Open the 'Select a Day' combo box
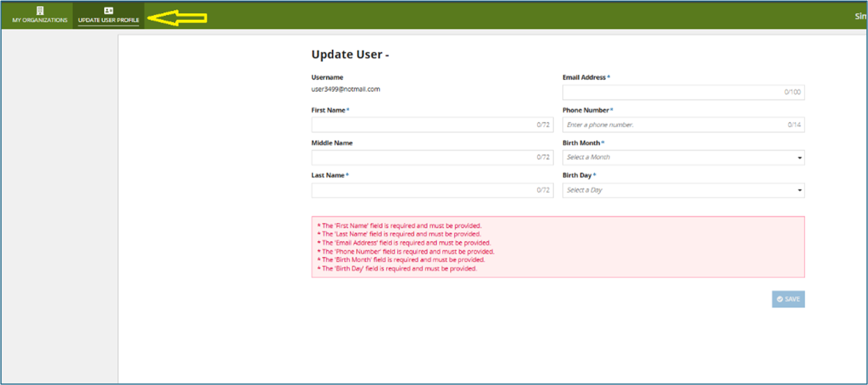The image size is (868, 385). pyautogui.click(x=677, y=190)
